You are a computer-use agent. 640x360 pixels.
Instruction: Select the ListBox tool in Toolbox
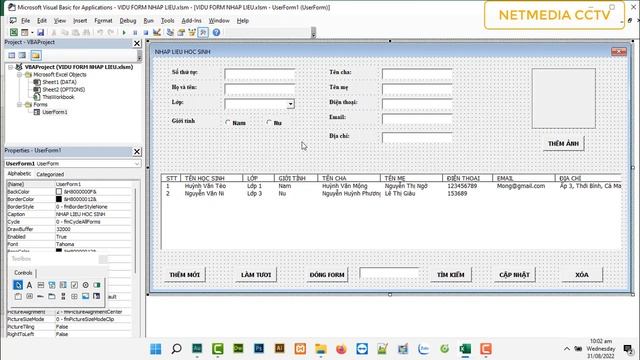pos(63,285)
